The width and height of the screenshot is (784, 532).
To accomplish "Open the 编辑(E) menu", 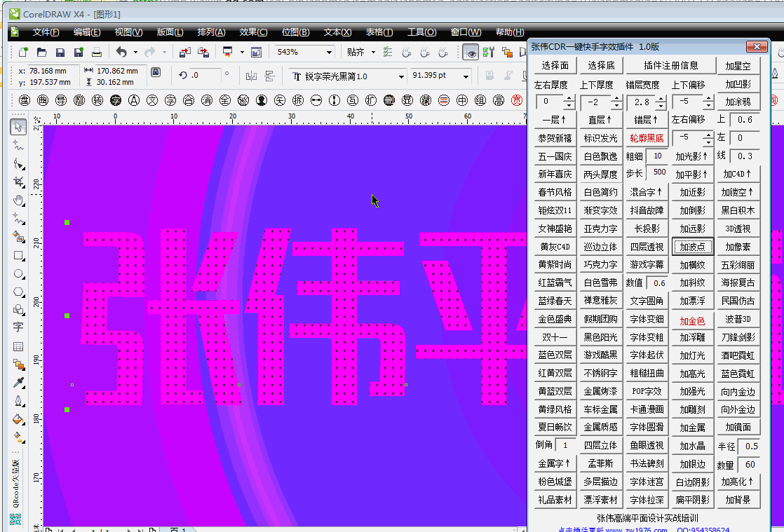I will tap(87, 32).
